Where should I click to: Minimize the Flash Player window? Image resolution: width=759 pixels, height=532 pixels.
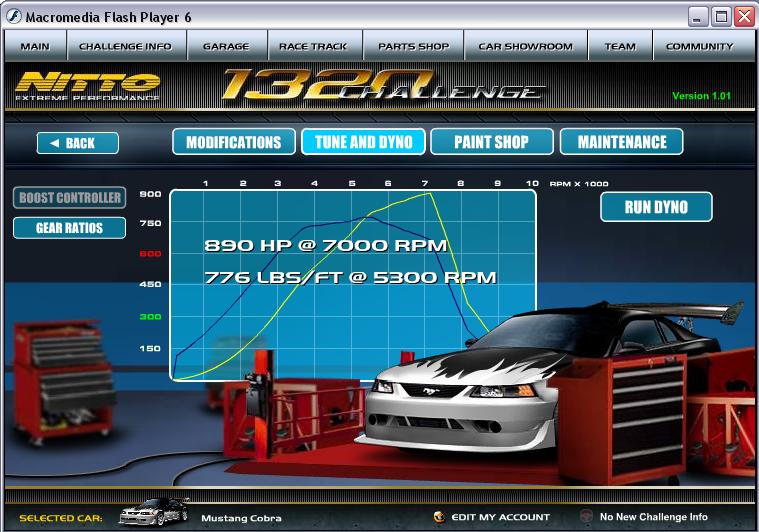coord(697,17)
